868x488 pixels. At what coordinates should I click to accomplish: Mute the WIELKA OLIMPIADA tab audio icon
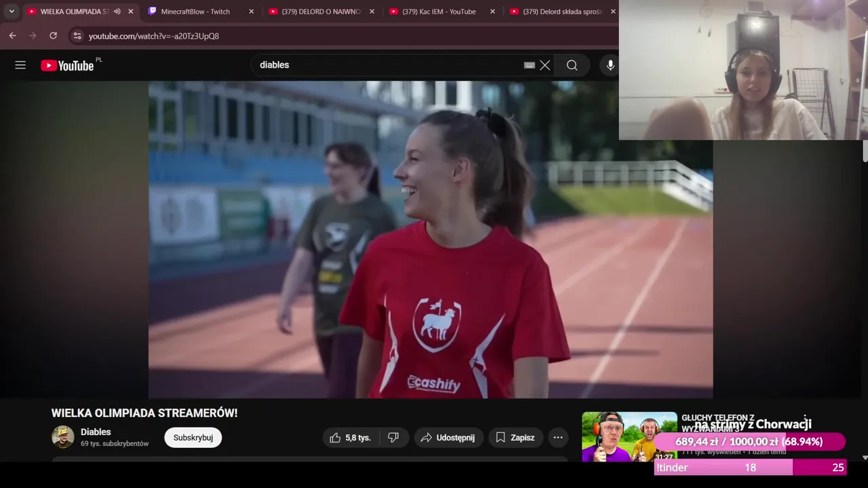tap(117, 12)
